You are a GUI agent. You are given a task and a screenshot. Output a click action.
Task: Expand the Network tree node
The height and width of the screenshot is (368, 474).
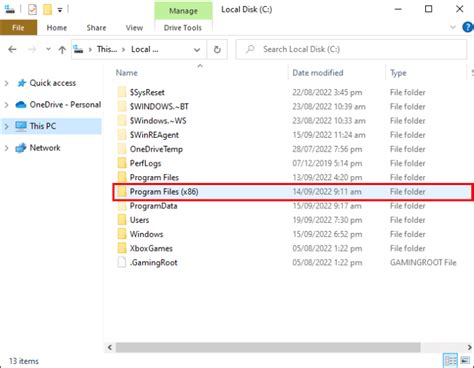pos(6,148)
